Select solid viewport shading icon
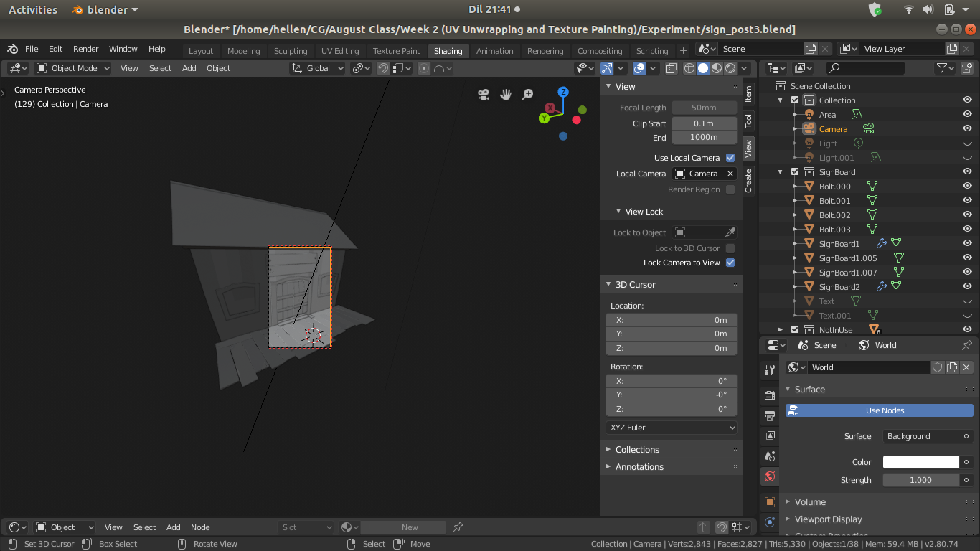Screen dimensions: 980x551 (x=703, y=68)
